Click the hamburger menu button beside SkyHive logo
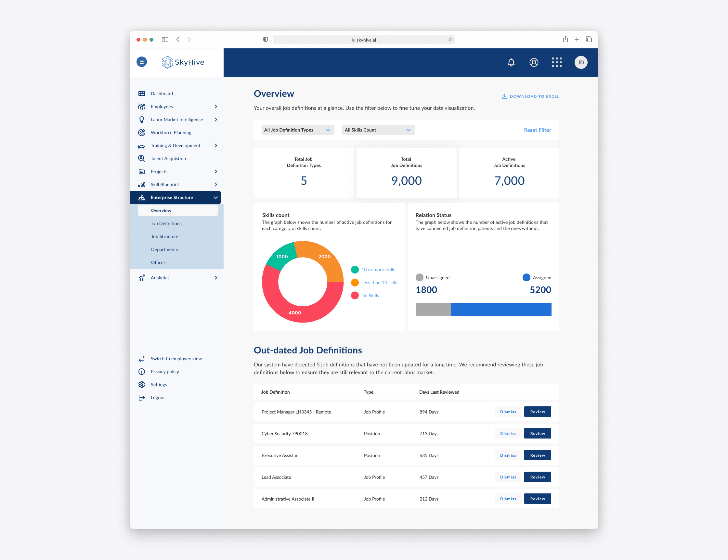Viewport: 728px width, 560px height. click(142, 62)
